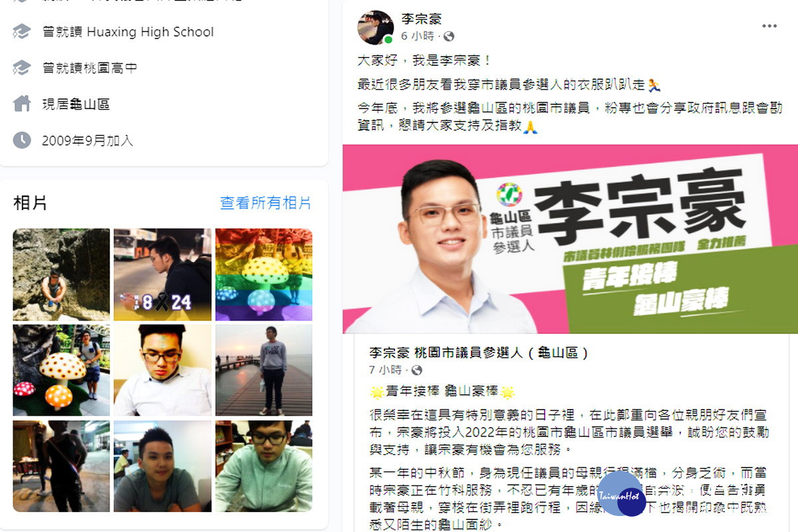Open the 8 24 black ribbon photo

click(x=162, y=275)
